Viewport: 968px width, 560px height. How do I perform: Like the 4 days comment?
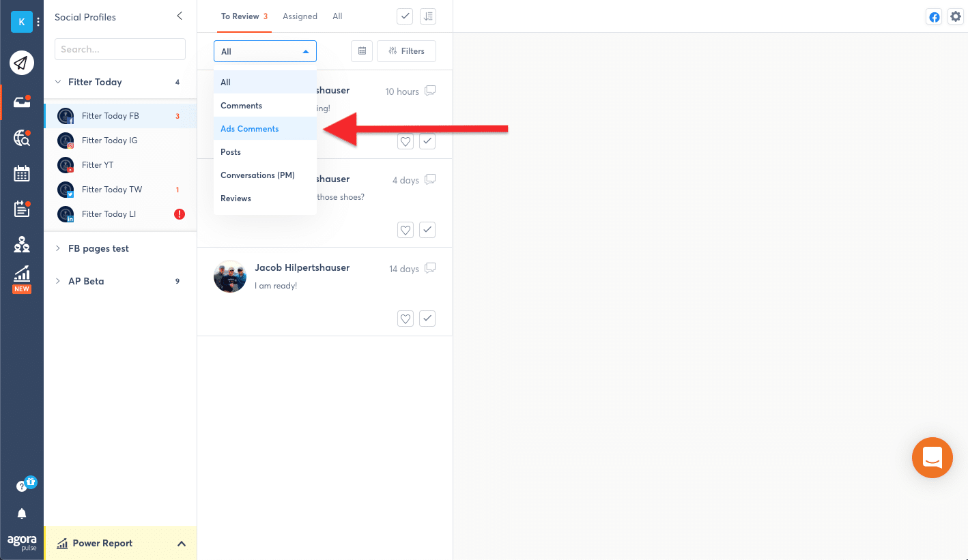point(405,230)
